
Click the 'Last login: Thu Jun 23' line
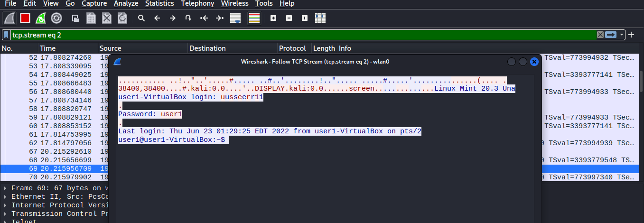point(270,131)
